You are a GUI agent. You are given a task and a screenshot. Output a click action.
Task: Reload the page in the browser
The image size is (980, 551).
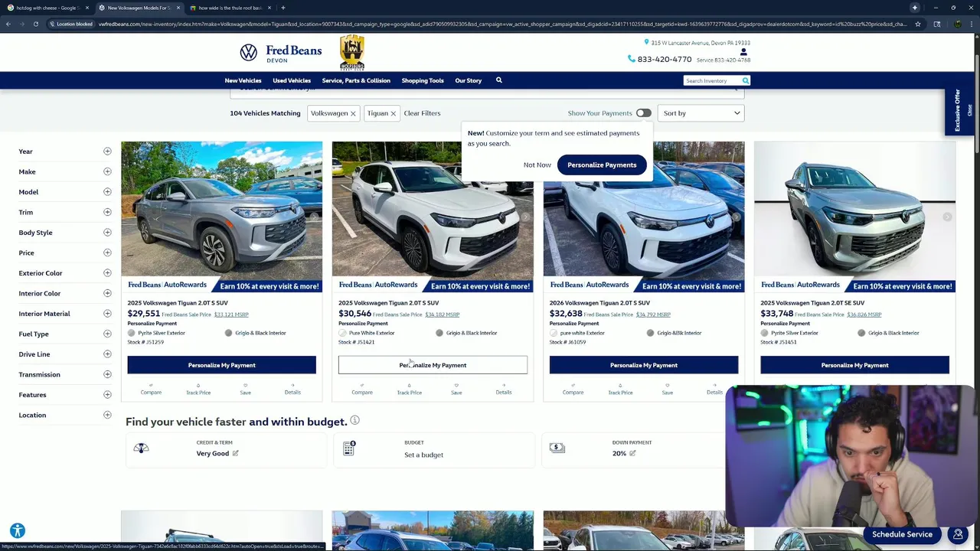tap(35, 24)
